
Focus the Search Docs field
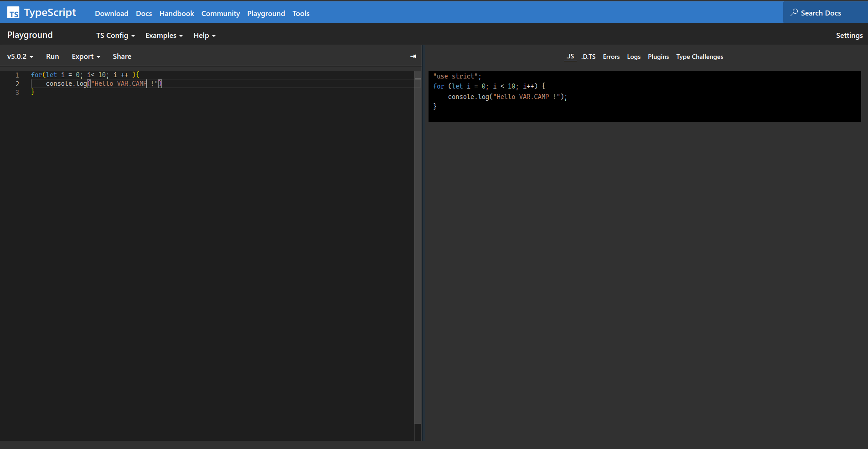tap(826, 13)
